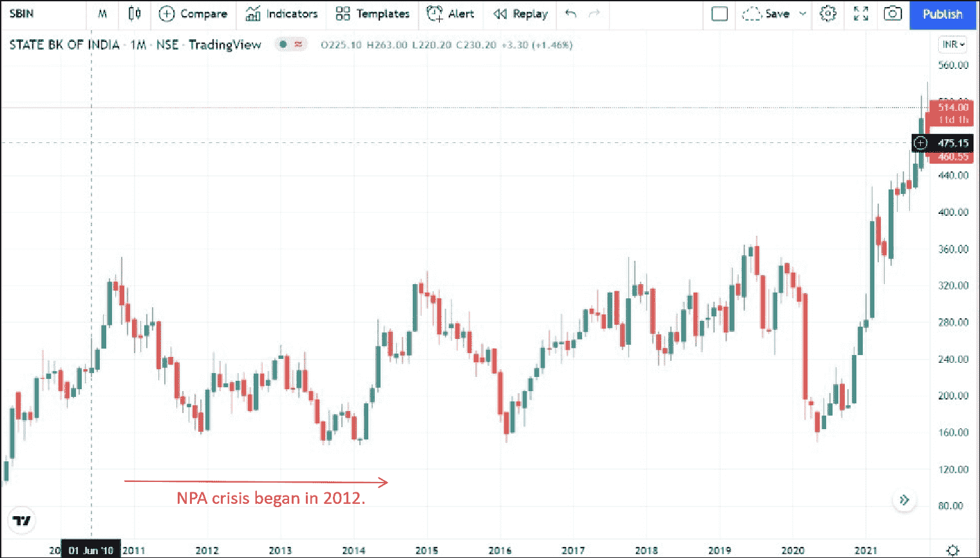Open chart settings gear in toolbar
This screenshot has height=558, width=980.
pyautogui.click(x=828, y=14)
